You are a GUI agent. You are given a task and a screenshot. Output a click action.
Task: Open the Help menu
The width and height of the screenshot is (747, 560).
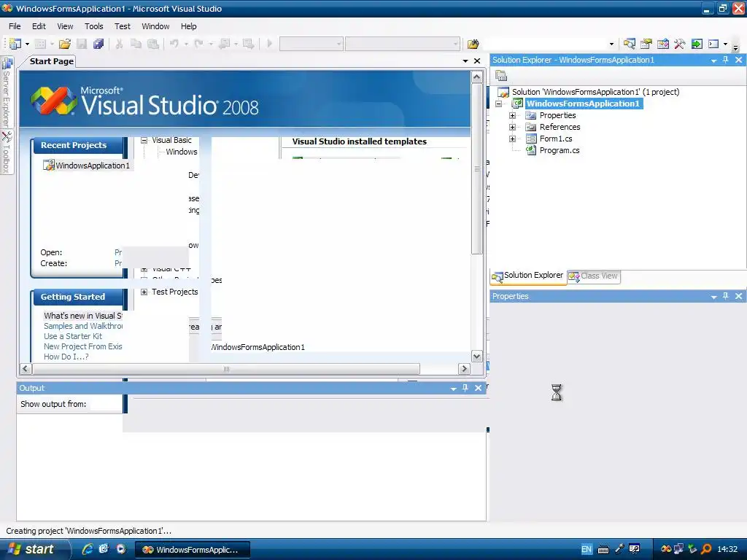189,26
